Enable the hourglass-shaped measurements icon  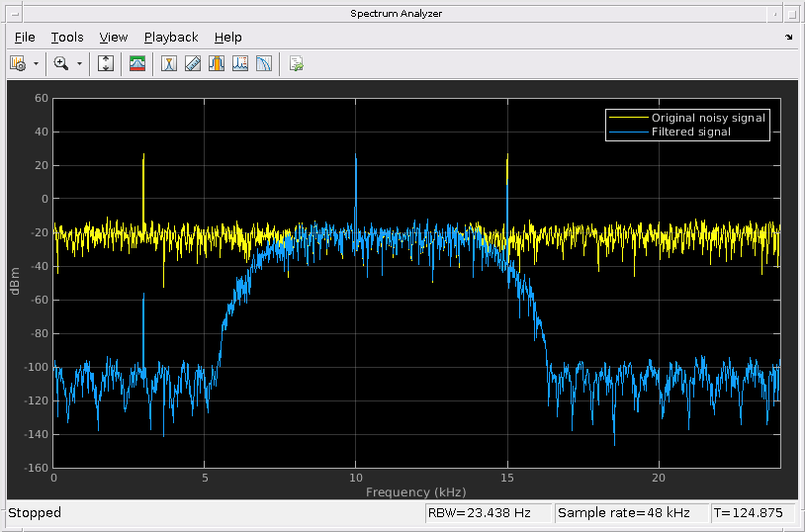pyautogui.click(x=169, y=64)
